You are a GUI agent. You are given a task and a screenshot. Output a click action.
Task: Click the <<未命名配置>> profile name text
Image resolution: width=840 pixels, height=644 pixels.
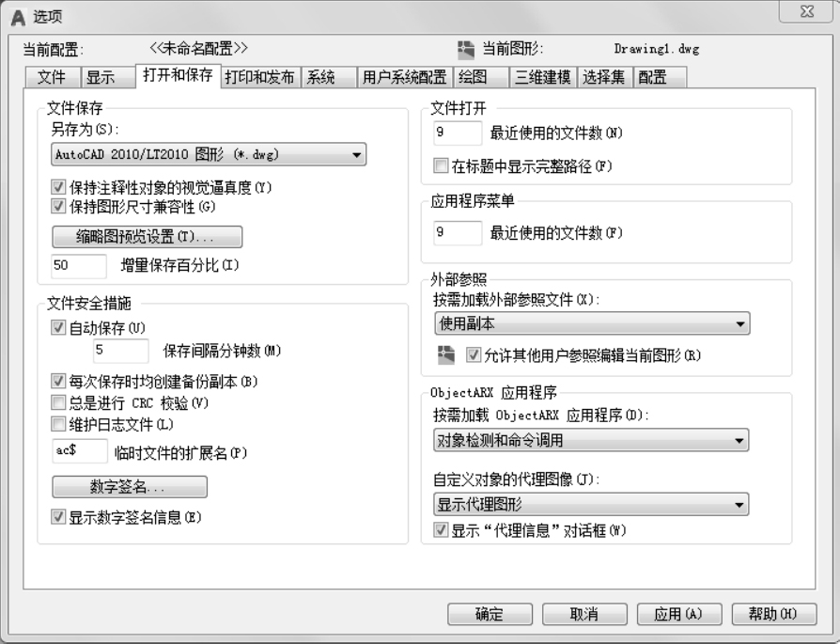coord(199,49)
